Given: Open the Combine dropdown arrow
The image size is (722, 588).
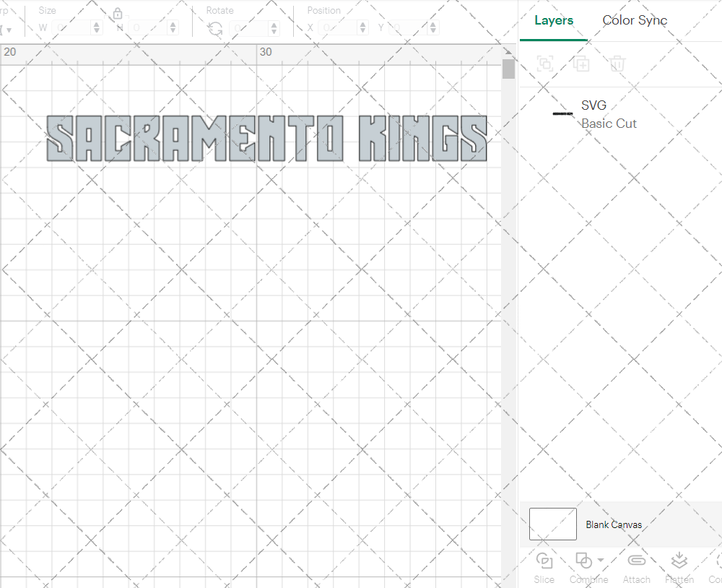Looking at the screenshot, I should pos(601,561).
